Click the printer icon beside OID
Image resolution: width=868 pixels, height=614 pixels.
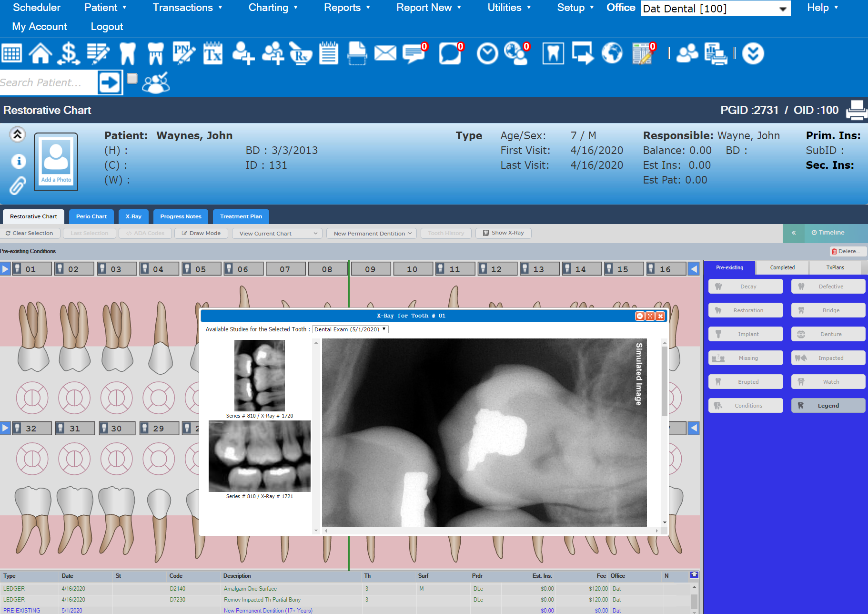tap(856, 110)
